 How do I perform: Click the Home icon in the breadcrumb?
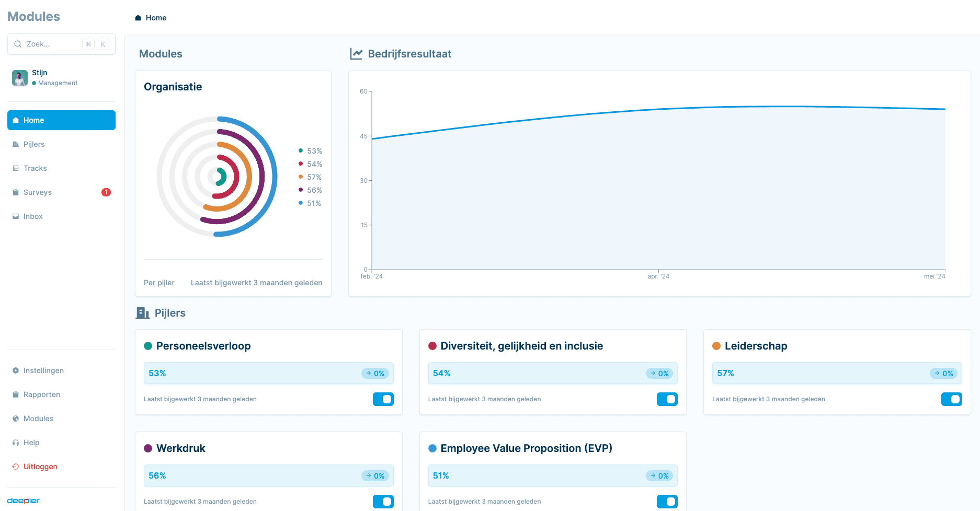[138, 18]
